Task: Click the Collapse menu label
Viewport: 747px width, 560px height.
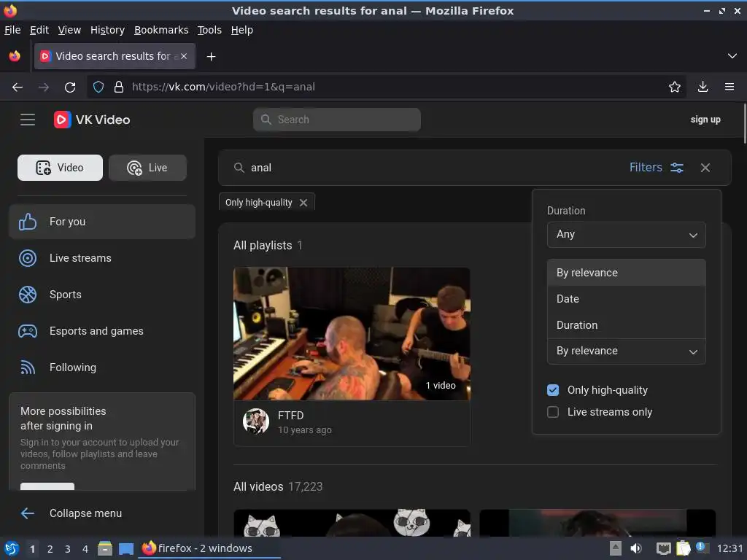Action: pos(86,513)
